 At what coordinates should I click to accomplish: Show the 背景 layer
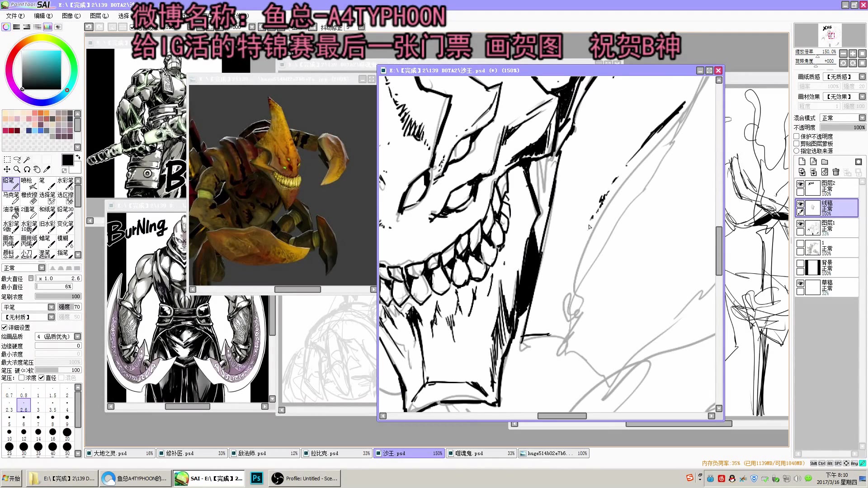tap(800, 263)
